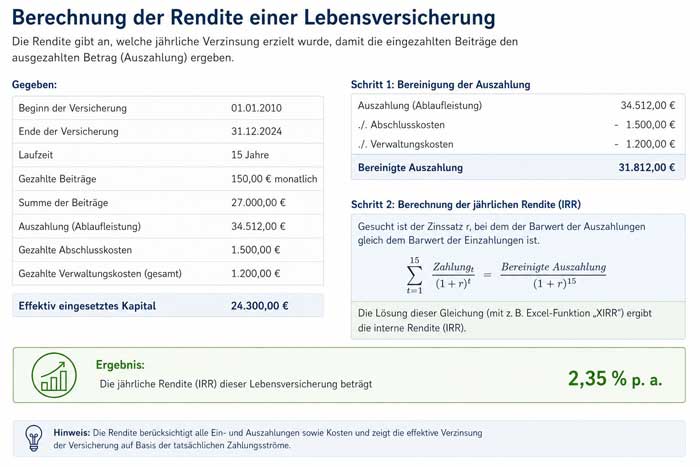The width and height of the screenshot is (700, 467).
Task: Click 'Auszahlung (Ablaufleistung)' in the Gegeben table
Action: pyautogui.click(x=79, y=226)
